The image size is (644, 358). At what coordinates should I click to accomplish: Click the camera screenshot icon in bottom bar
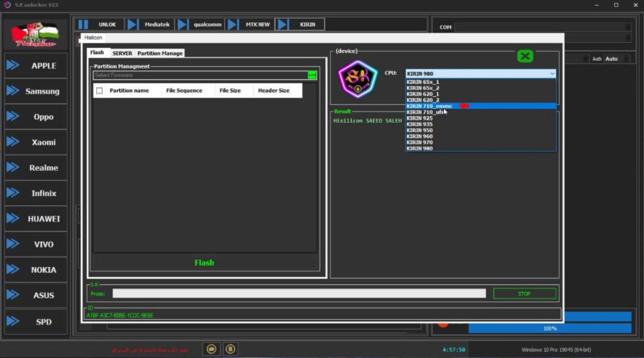point(211,349)
